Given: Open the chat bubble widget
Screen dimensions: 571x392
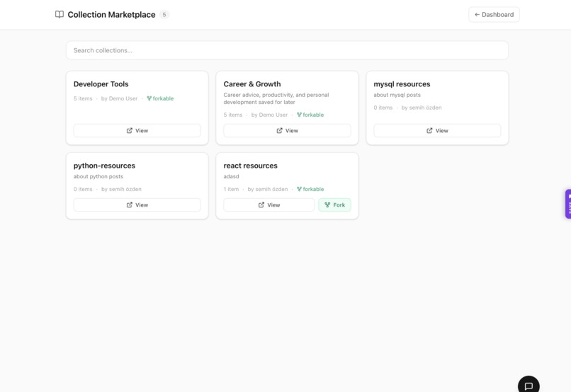Looking at the screenshot, I should pyautogui.click(x=528, y=385).
